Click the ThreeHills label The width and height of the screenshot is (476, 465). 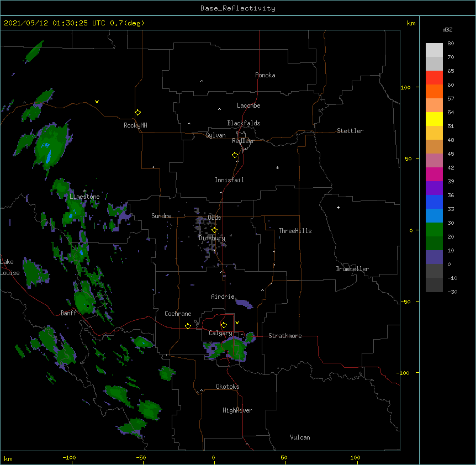click(295, 231)
